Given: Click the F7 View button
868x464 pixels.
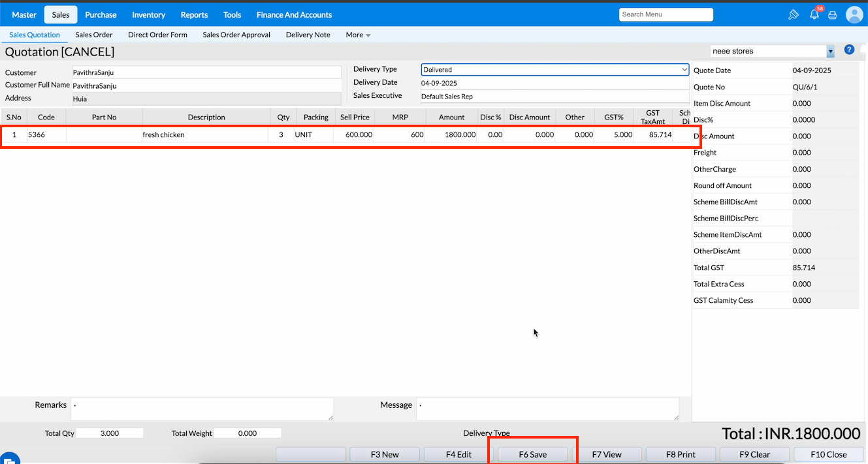Looking at the screenshot, I should (607, 454).
